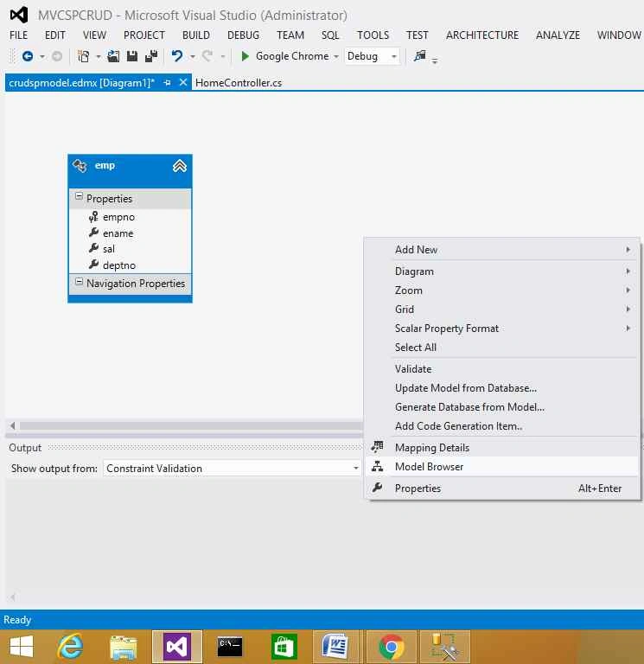This screenshot has width=644, height=664.
Task: Click the Undo arrow icon
Action: pos(177,56)
